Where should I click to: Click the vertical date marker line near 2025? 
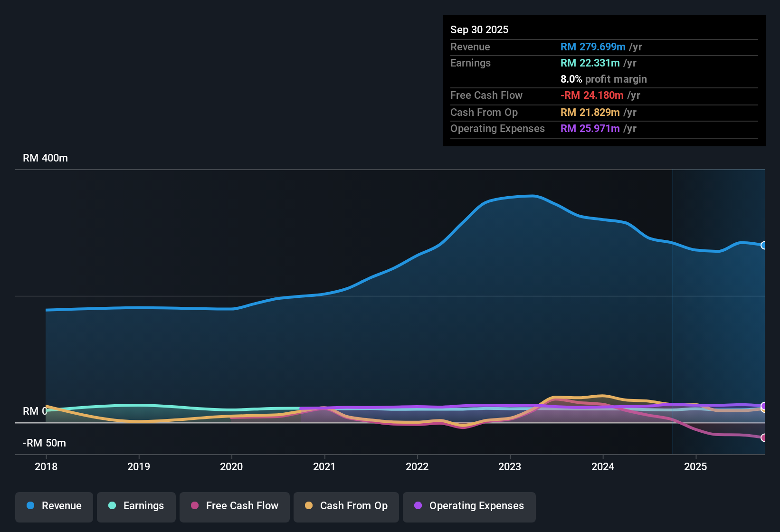pyautogui.click(x=673, y=309)
